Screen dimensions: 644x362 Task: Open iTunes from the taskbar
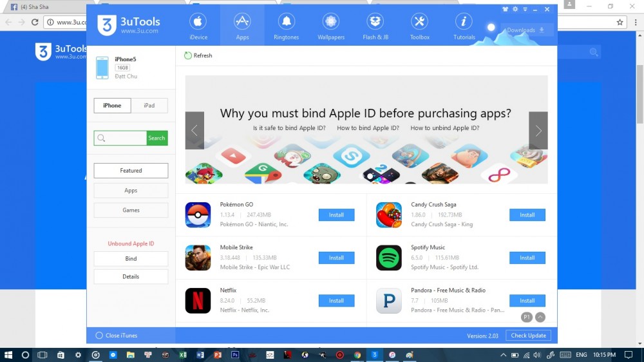coord(392,355)
